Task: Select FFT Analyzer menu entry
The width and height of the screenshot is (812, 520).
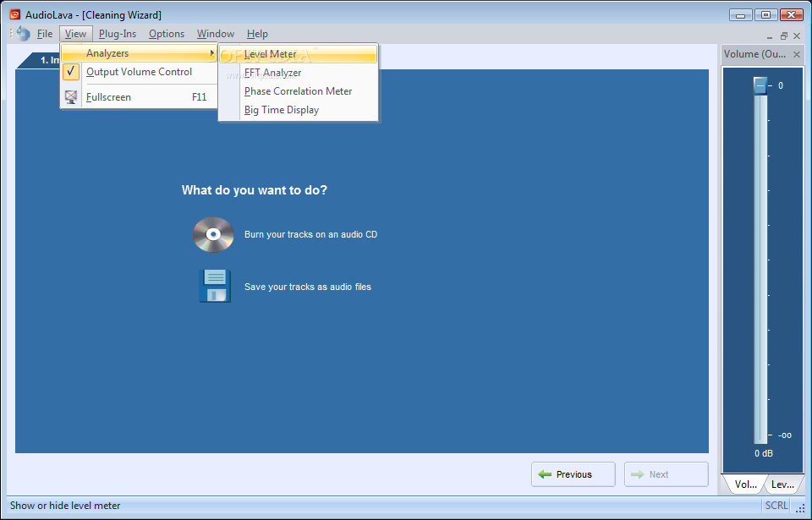Action: 299,73
